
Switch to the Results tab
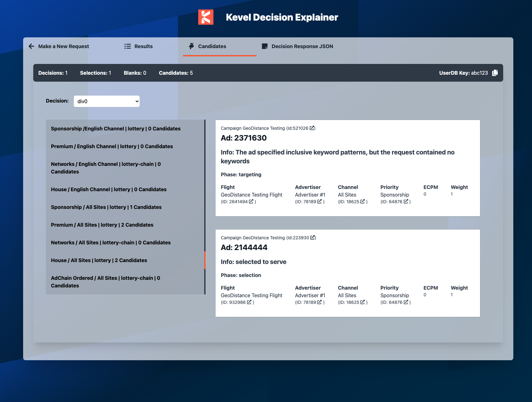click(138, 46)
